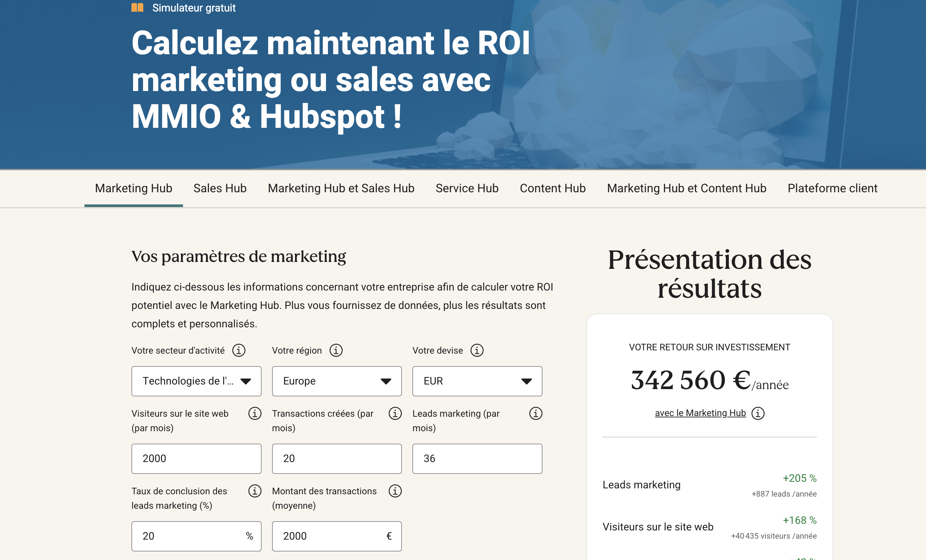Click the Leads marketing input with 36
The image size is (926, 560).
point(477,458)
